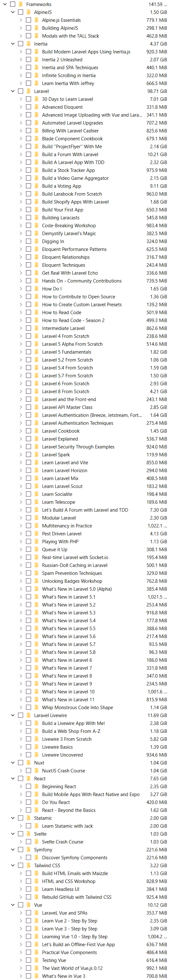
Task: Click the folder icon of 30 Days to Learn Laravel
Action: pyautogui.click(x=37, y=99)
